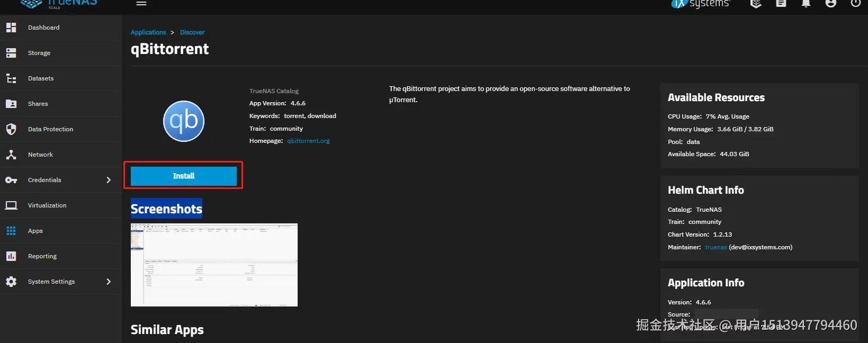Click the Applications breadcrumb link
The height and width of the screenshot is (343, 868).
[x=148, y=32]
